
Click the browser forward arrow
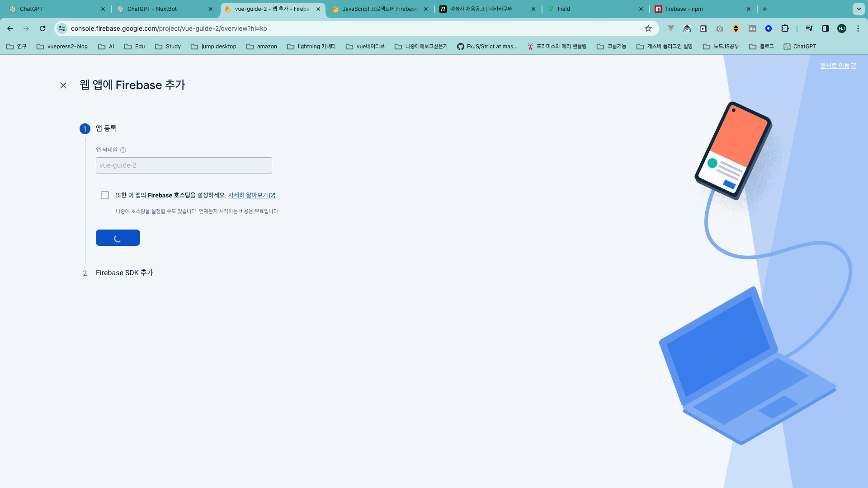(26, 28)
